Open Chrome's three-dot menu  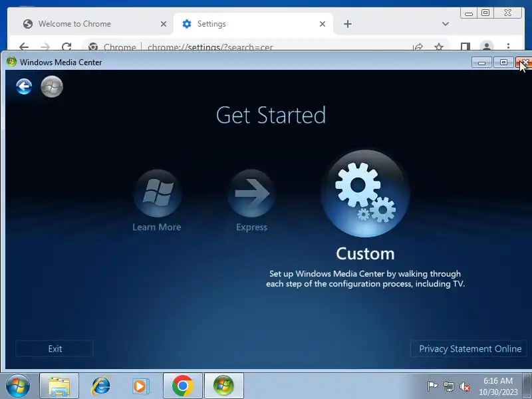click(x=508, y=46)
